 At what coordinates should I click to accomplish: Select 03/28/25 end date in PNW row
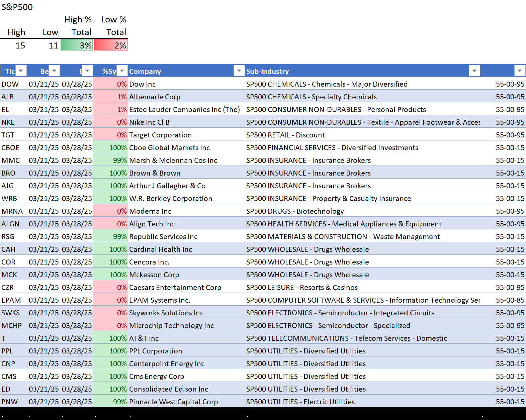(77, 402)
